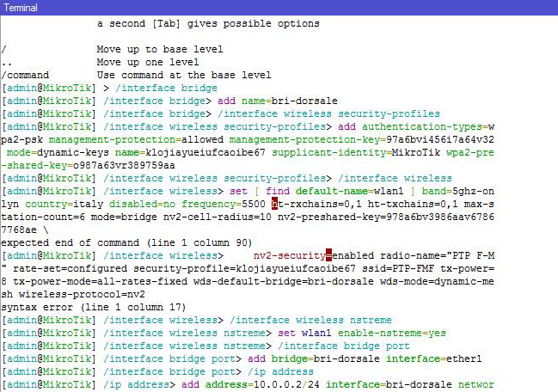Click "frequency=5500" parameter
This screenshot has height=392, width=558.
click(224, 205)
